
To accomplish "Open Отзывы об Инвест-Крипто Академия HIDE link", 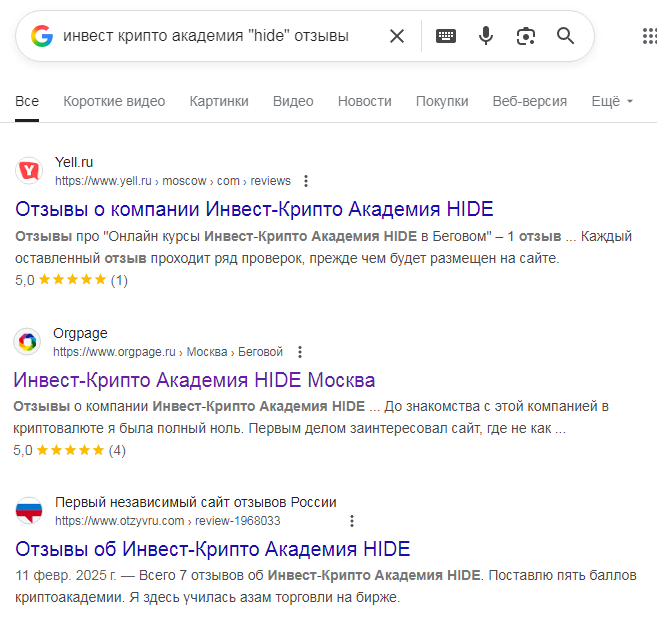I will pos(213,549).
